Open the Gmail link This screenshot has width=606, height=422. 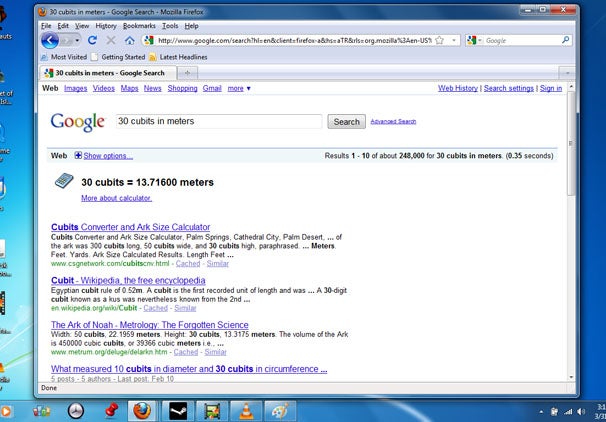coord(212,88)
